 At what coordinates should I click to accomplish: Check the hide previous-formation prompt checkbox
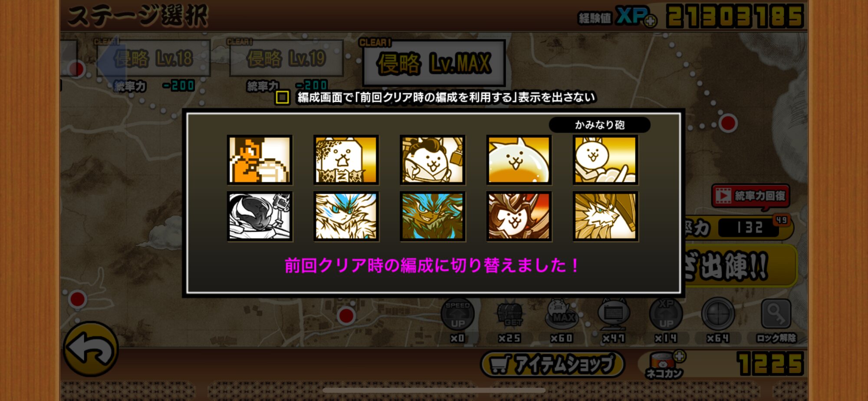point(282,97)
